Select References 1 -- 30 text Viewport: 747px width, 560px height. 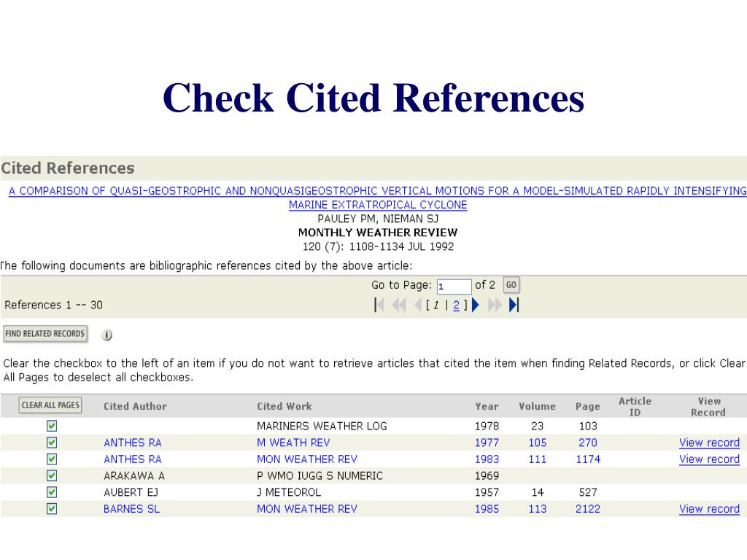click(53, 306)
